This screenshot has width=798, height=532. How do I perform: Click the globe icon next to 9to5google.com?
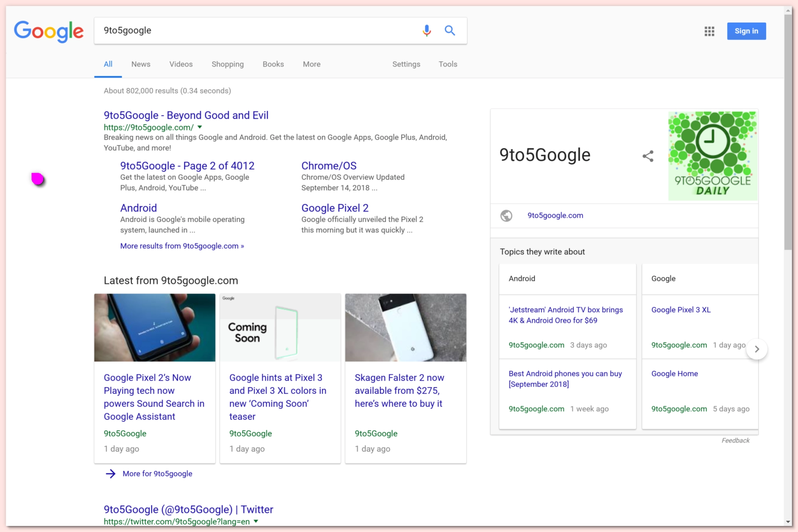coord(506,216)
